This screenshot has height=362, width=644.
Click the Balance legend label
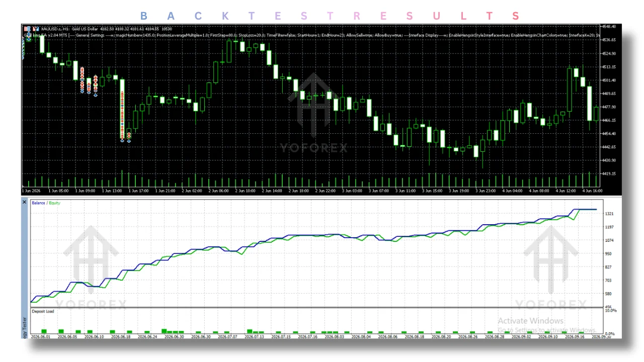pos(38,203)
